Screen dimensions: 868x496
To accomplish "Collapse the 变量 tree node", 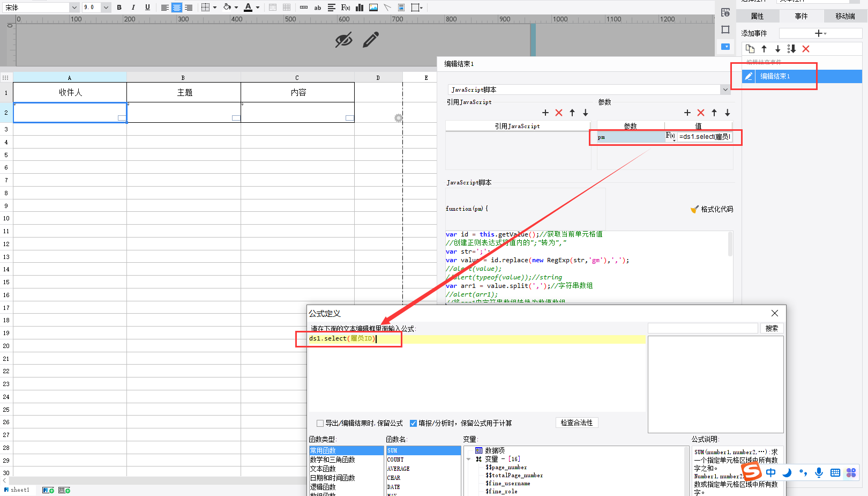I will point(469,459).
